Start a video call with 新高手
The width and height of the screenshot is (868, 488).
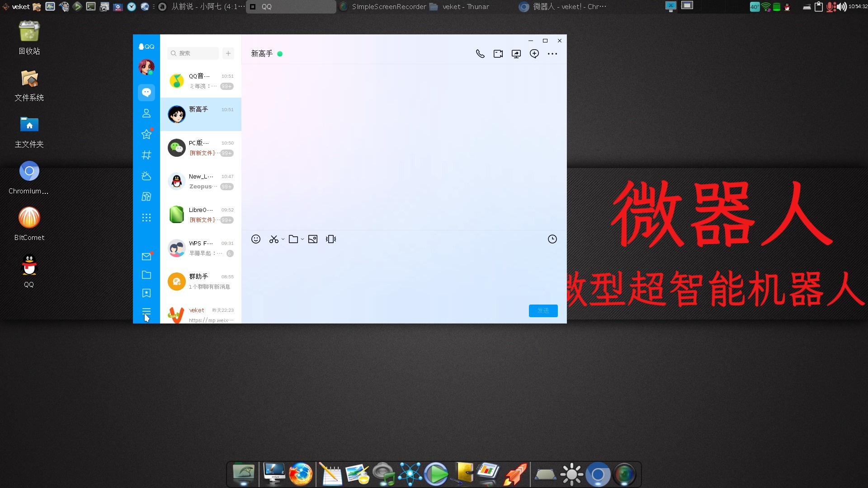(498, 54)
